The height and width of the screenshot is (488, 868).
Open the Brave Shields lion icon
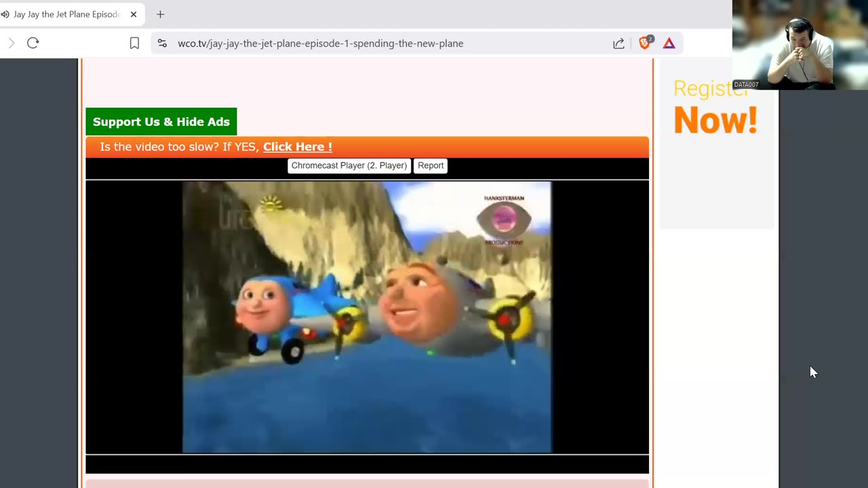point(645,43)
